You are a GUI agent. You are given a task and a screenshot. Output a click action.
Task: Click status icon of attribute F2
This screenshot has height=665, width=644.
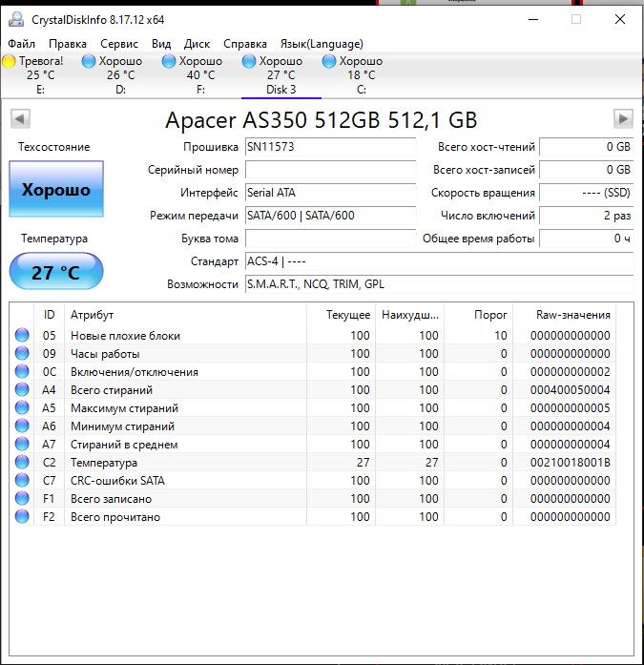pyautogui.click(x=22, y=516)
